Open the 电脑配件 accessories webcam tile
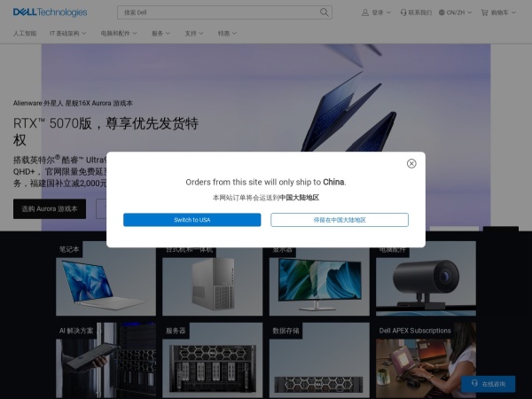532x399 pixels. coord(426,282)
